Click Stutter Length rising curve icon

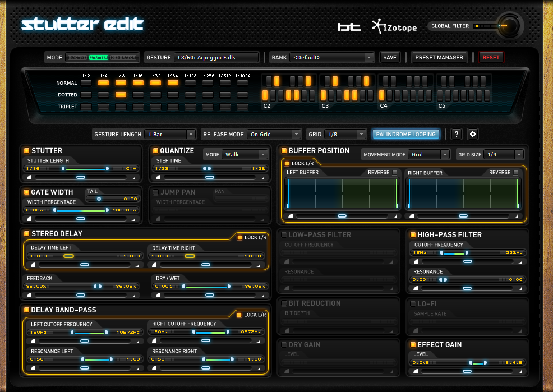click(30, 177)
